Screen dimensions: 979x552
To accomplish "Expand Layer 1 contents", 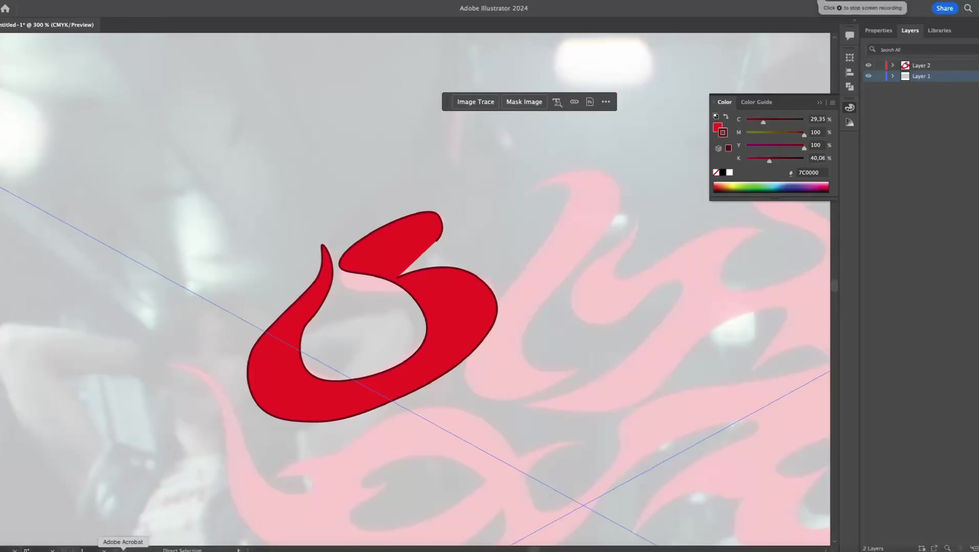I will (x=892, y=76).
